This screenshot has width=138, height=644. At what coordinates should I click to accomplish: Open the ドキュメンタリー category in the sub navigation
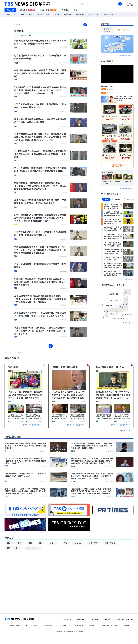110,15
